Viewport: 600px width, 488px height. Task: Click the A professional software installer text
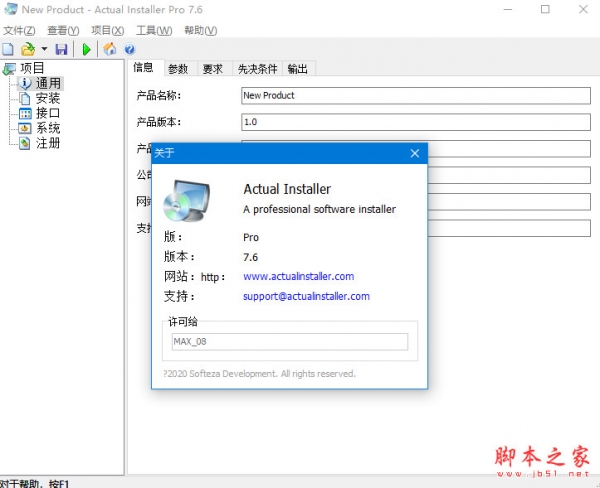[x=320, y=209]
